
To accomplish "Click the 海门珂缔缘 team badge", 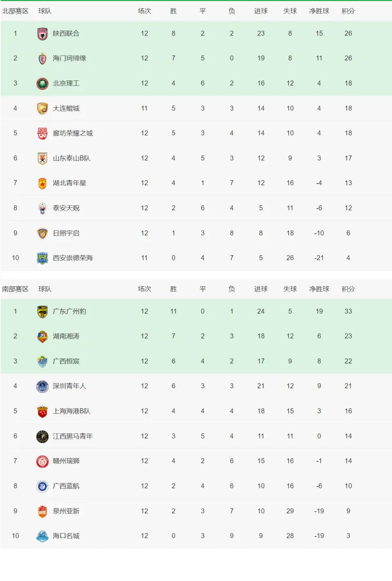I will tap(42, 59).
